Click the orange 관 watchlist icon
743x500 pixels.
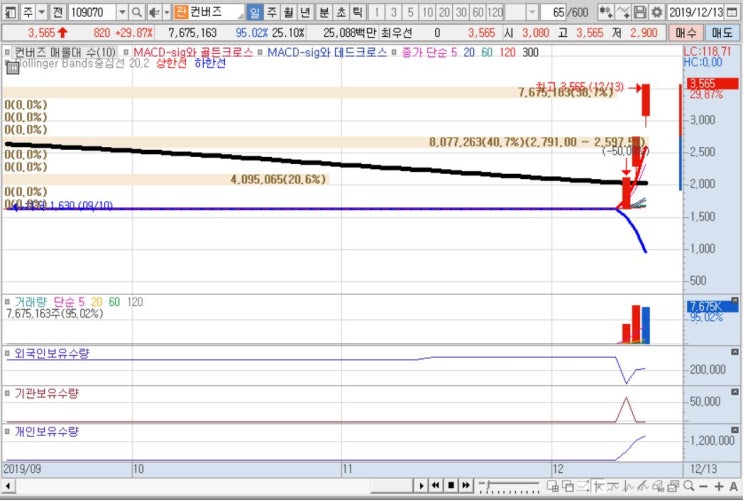point(181,12)
